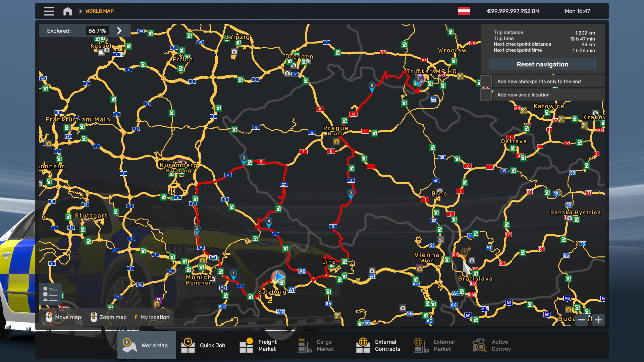
Task: Zoom in with the plus button
Action: click(598, 320)
